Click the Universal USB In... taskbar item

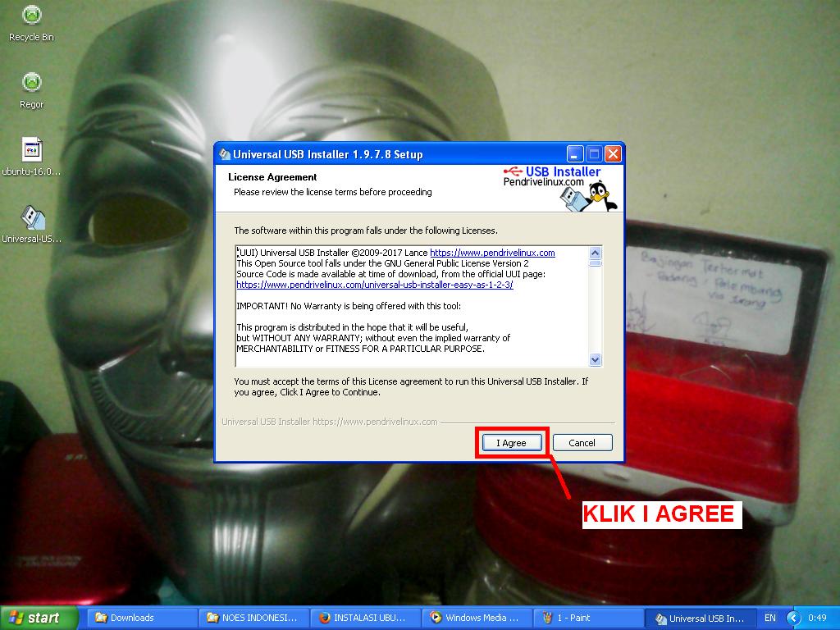[x=701, y=618]
